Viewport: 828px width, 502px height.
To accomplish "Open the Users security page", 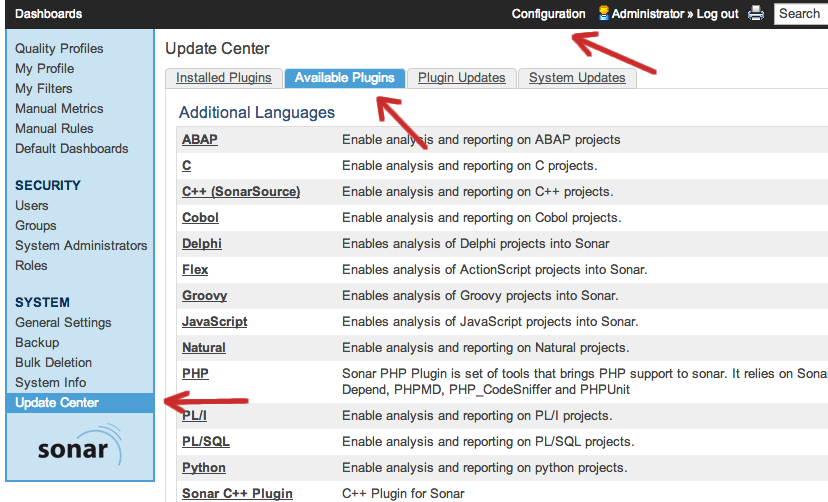I will [32, 206].
